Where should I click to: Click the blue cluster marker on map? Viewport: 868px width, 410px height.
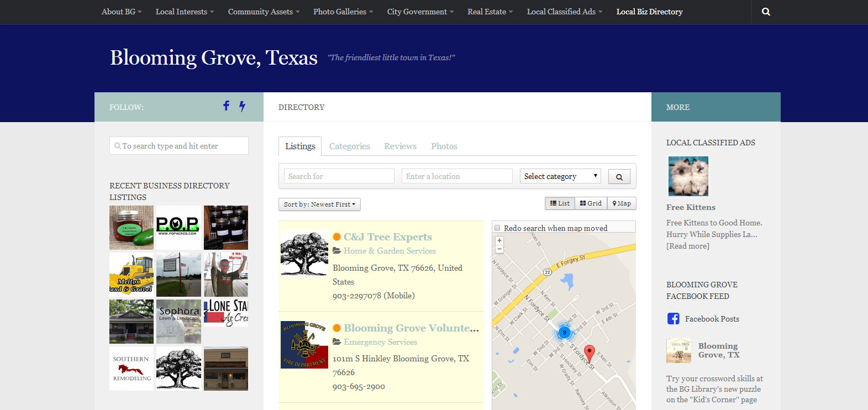point(564,332)
